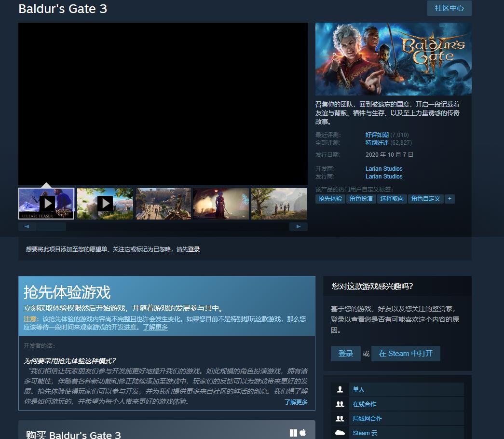Open all reviews 特别好评 link
This screenshot has height=439, width=504.
377,142
